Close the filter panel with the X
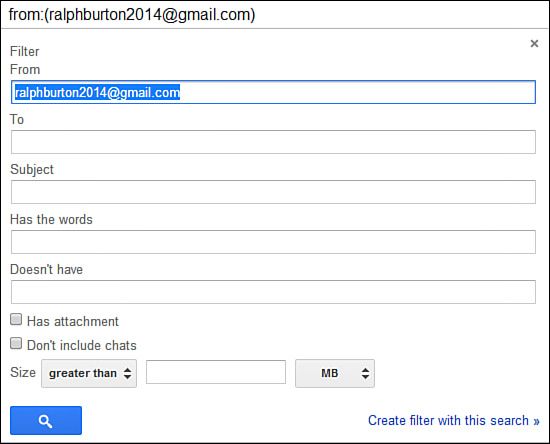 point(534,43)
